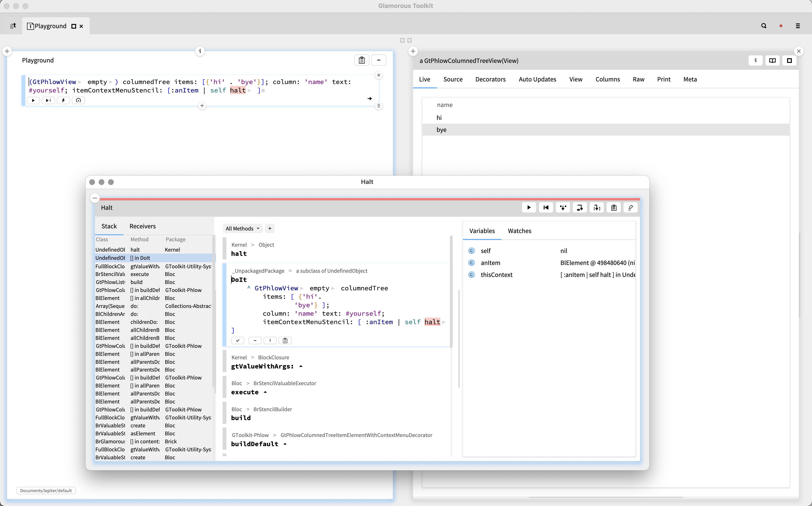Expand the buildDefault method frame
This screenshot has width=812, height=506.
(285, 444)
